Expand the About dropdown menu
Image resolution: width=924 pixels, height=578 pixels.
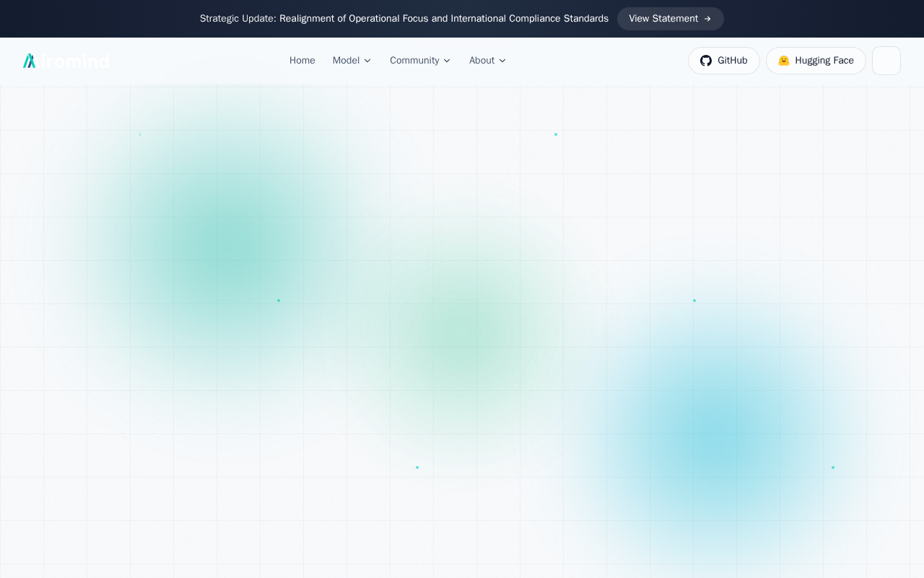click(487, 61)
